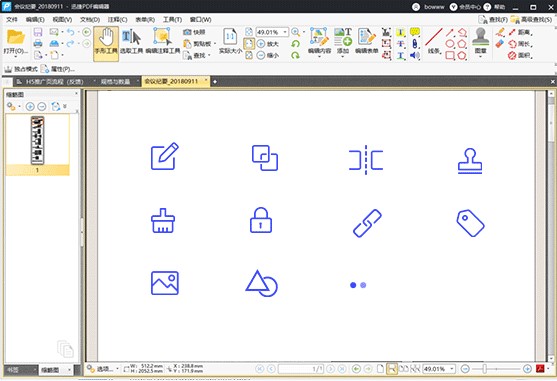
Task: Choose the red line drawing tool
Action: click(x=434, y=41)
